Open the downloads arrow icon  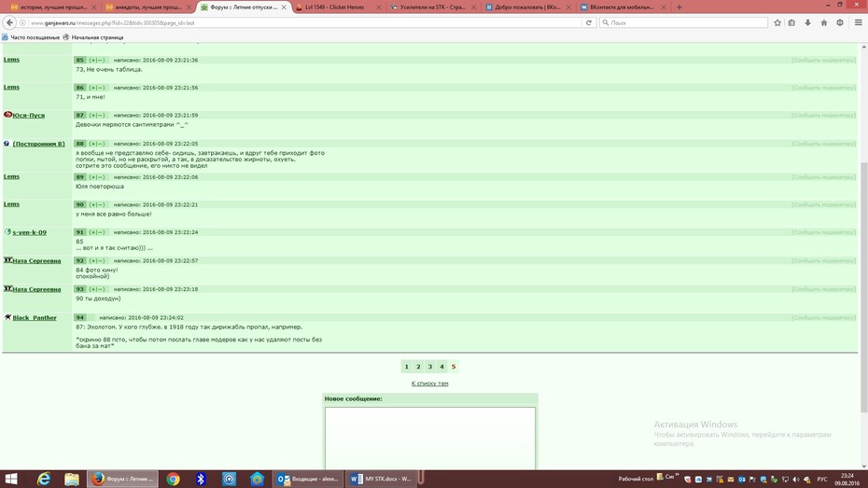click(x=807, y=22)
